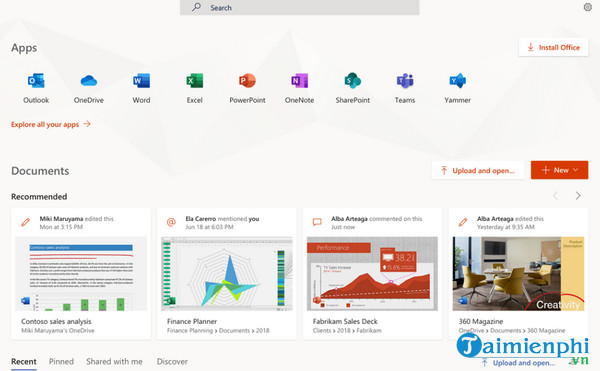
Task: Click Upload and open button
Action: pos(478,170)
